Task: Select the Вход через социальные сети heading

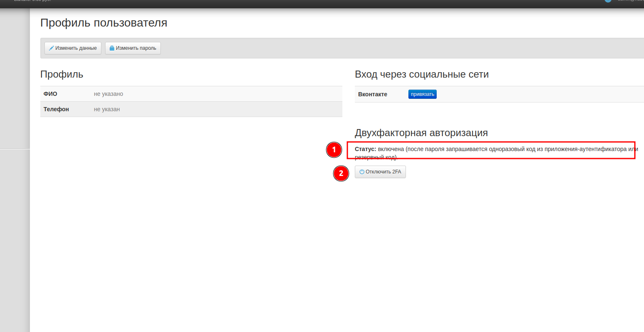Action: [422, 74]
